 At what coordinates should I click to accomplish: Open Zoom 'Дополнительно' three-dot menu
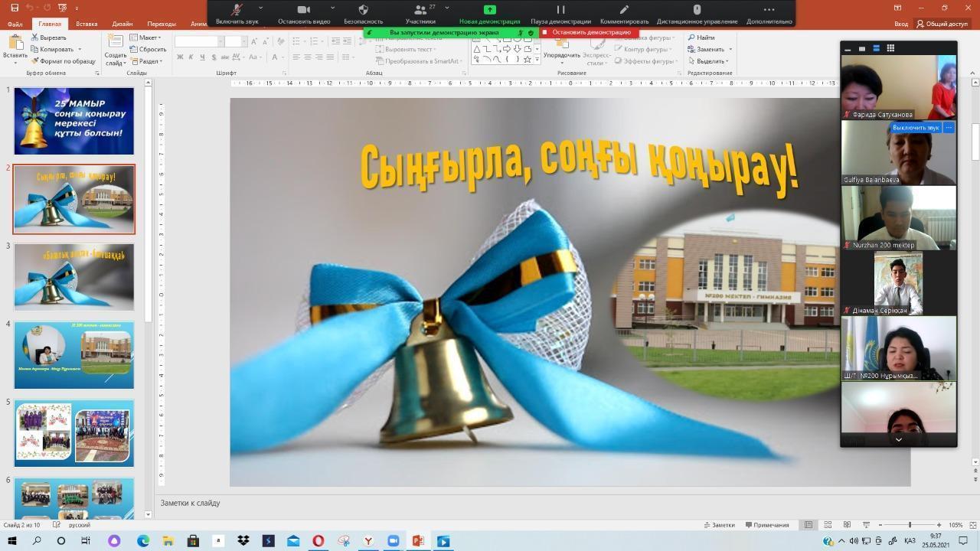point(769,11)
